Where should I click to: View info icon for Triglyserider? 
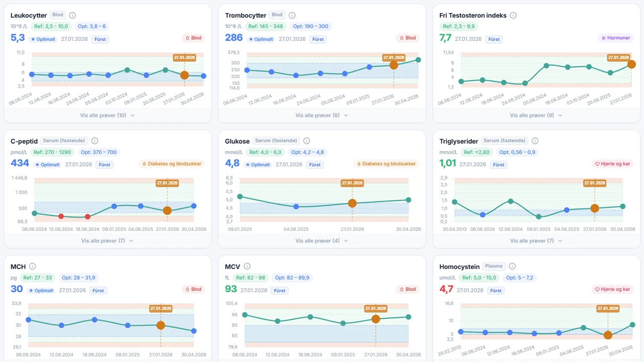[535, 141]
